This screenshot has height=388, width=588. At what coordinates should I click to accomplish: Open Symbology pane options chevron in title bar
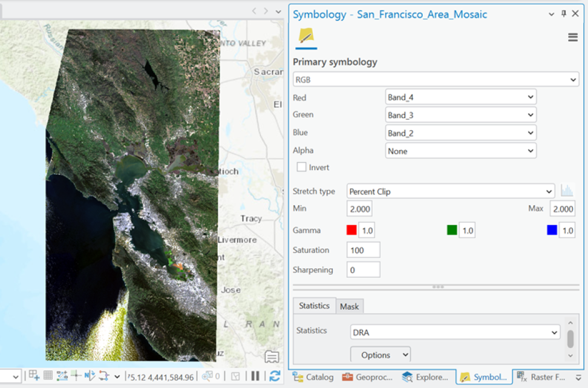[x=551, y=15]
